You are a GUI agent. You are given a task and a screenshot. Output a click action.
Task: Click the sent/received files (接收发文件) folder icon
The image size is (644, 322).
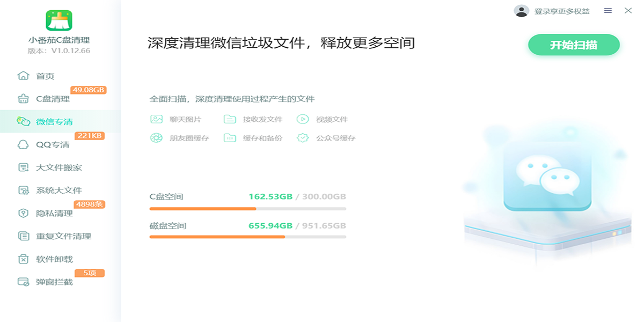pos(230,119)
